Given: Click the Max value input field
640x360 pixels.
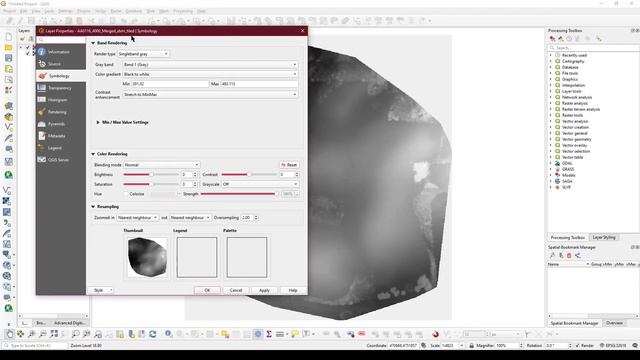Looking at the screenshot, I should 259,84.
